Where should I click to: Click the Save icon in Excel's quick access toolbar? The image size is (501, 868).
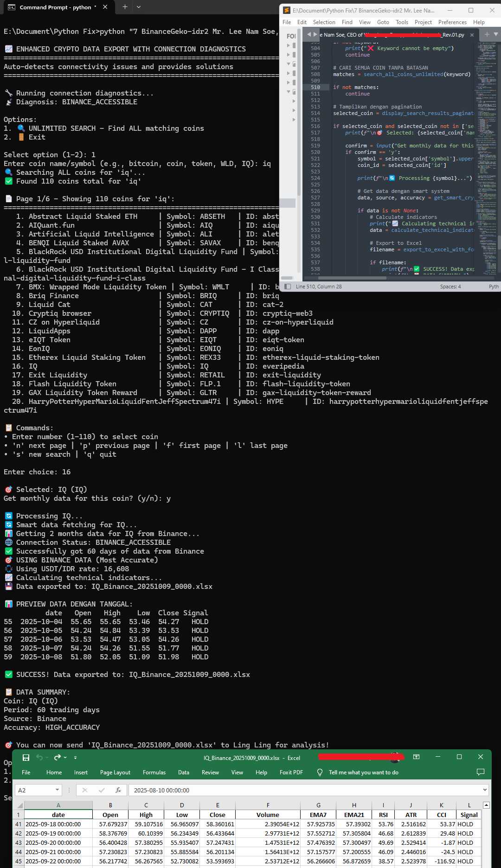pos(26,757)
